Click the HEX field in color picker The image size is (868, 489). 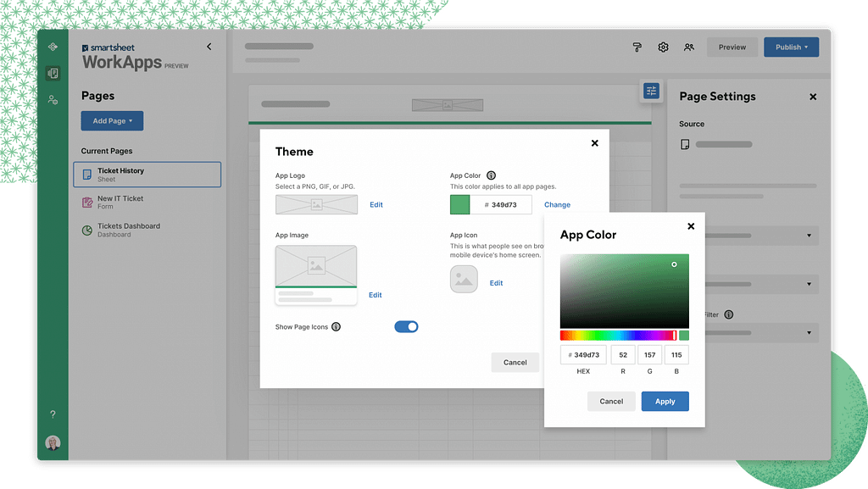point(583,355)
